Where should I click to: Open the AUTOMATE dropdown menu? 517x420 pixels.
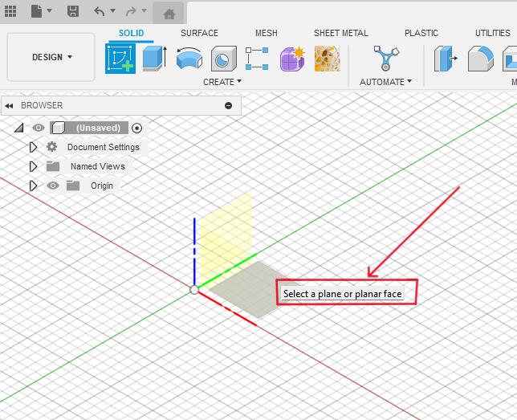[x=385, y=82]
